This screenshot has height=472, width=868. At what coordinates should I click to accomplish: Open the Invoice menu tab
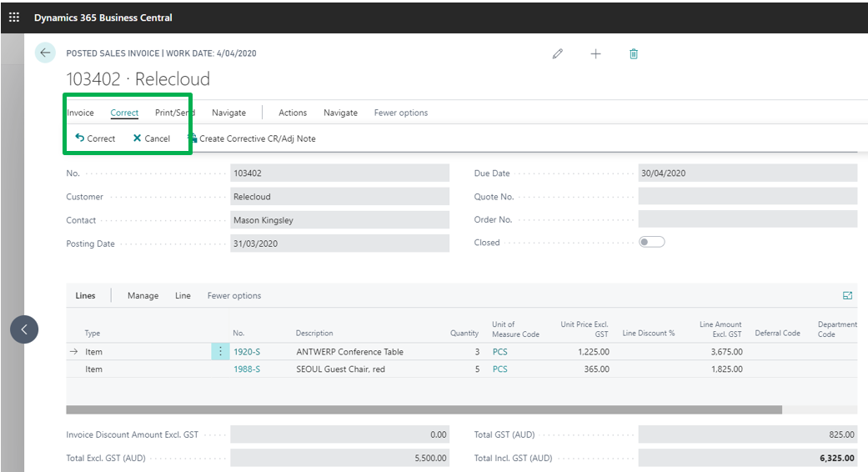pyautogui.click(x=80, y=113)
